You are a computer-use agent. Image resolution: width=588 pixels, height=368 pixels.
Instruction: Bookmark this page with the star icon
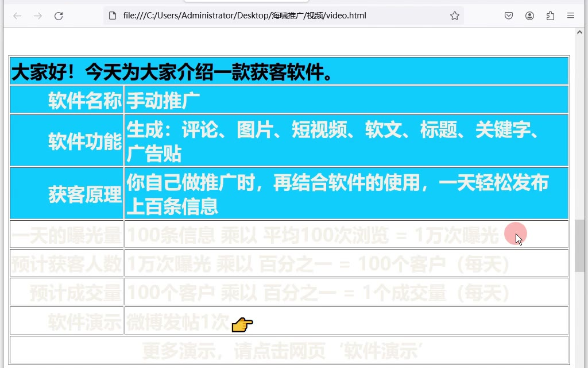(455, 16)
